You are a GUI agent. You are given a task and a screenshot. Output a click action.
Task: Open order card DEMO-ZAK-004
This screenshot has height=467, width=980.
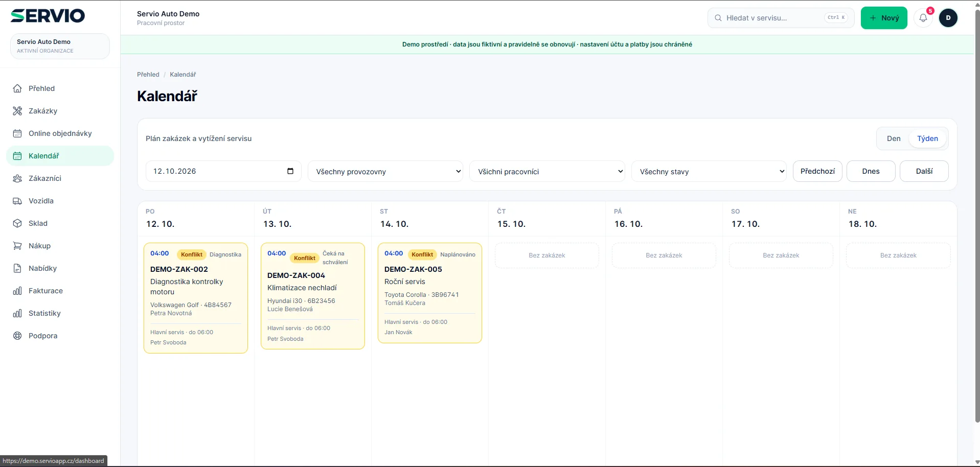pyautogui.click(x=313, y=296)
